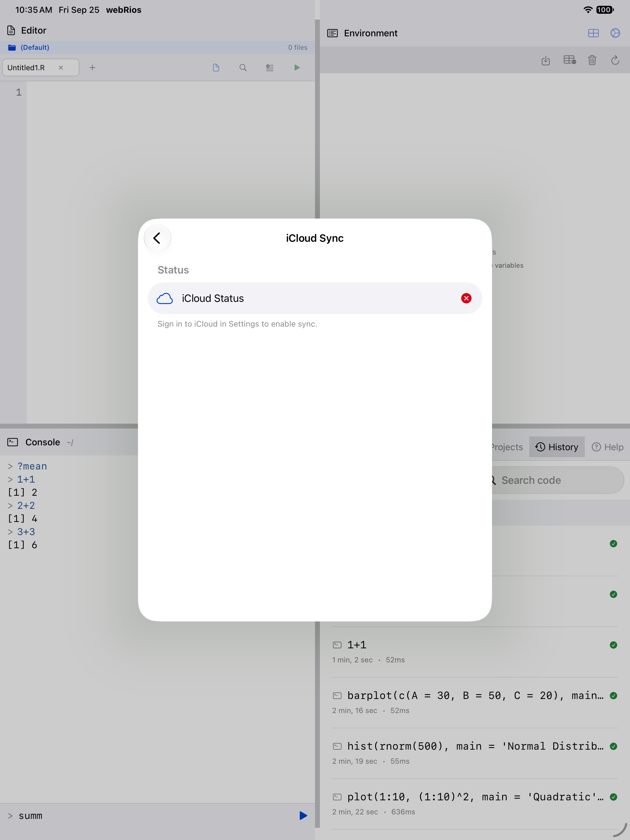This screenshot has width=630, height=840.
Task: Open search in the editor toolbar
Action: tap(243, 67)
